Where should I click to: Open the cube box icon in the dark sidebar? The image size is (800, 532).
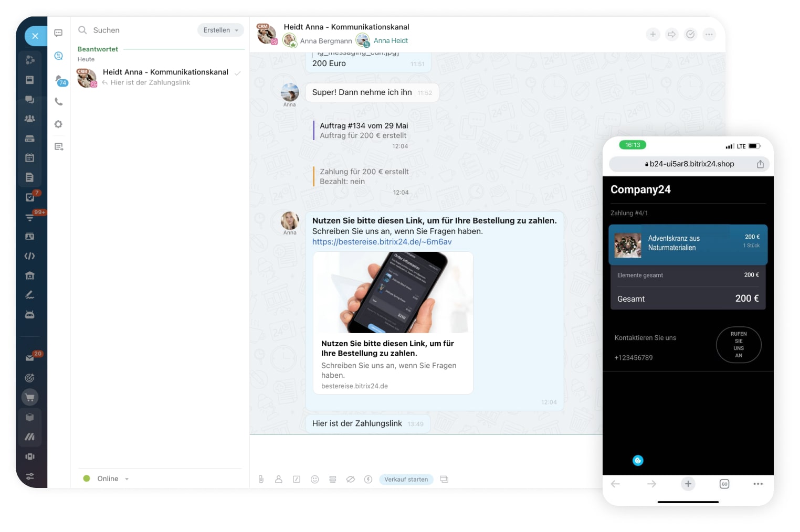[30, 417]
